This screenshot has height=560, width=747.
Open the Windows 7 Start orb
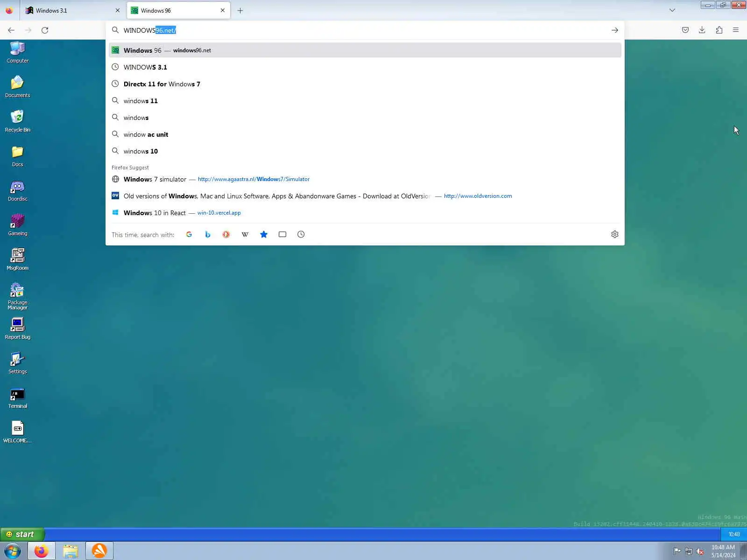(13, 551)
